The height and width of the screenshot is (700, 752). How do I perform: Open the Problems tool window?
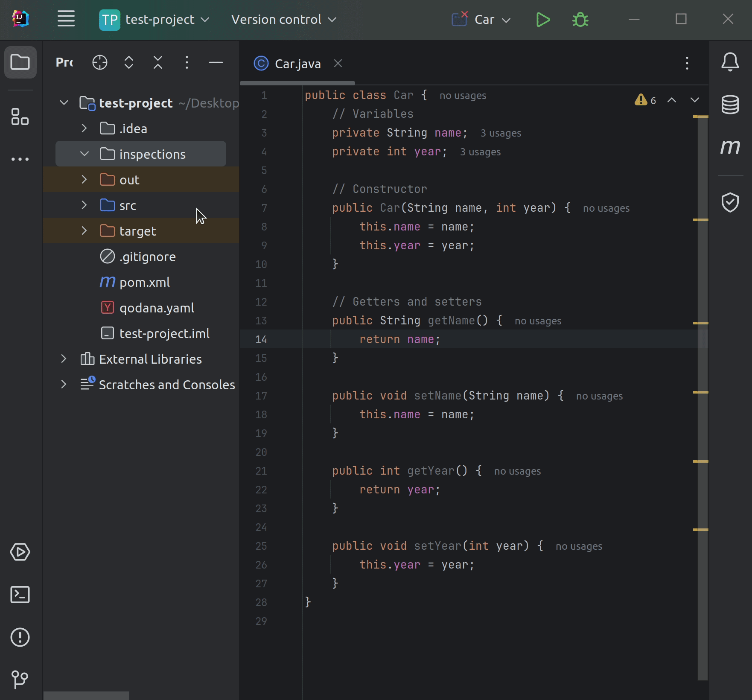point(20,638)
